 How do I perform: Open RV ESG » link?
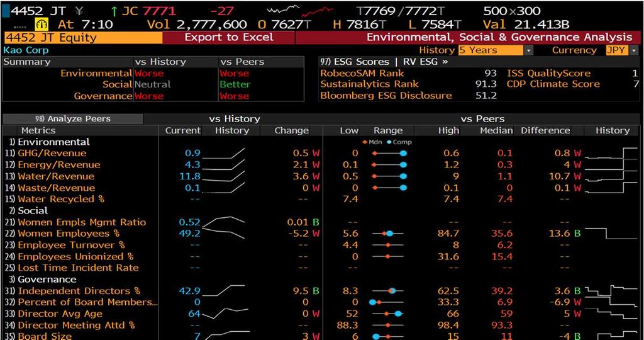point(425,62)
